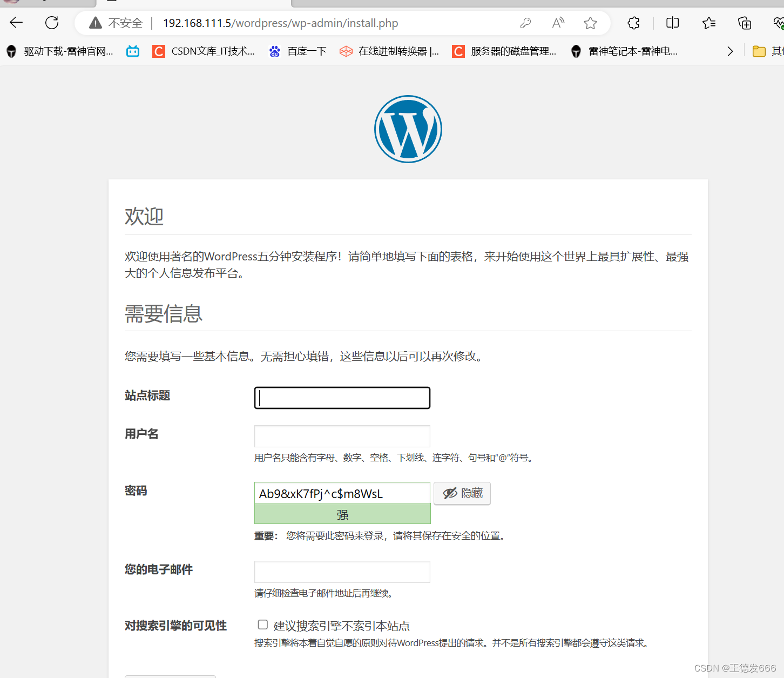Click the 欢迎 heading

144,216
